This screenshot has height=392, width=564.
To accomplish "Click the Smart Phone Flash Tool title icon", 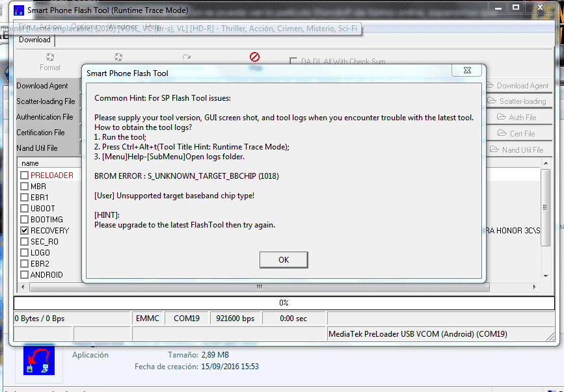I will pos(19,10).
